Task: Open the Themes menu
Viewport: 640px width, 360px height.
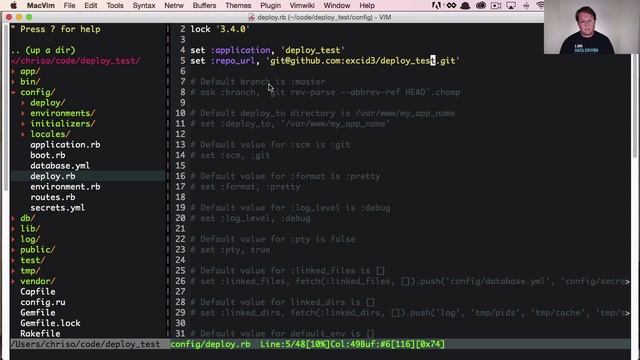Action: tap(238, 5)
